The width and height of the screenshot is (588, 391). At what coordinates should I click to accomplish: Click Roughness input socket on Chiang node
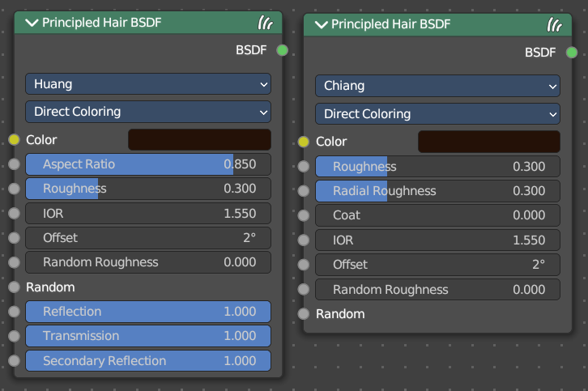304,167
